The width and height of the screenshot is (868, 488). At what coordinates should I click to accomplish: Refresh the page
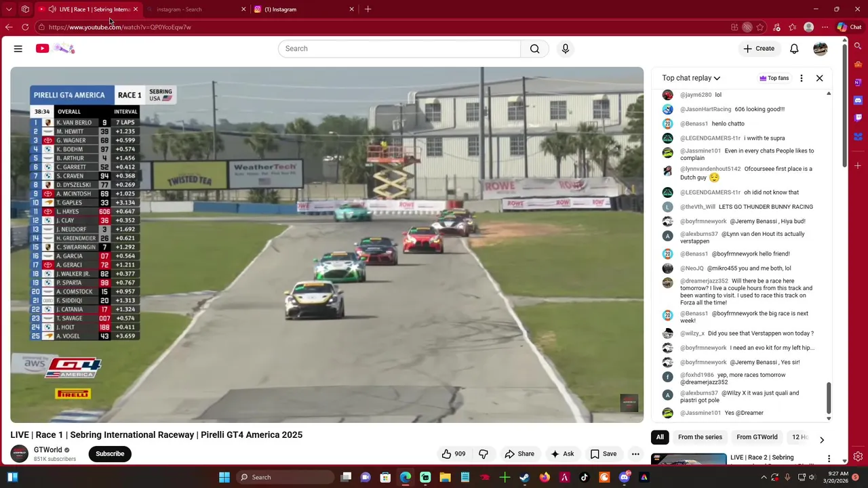click(x=25, y=27)
